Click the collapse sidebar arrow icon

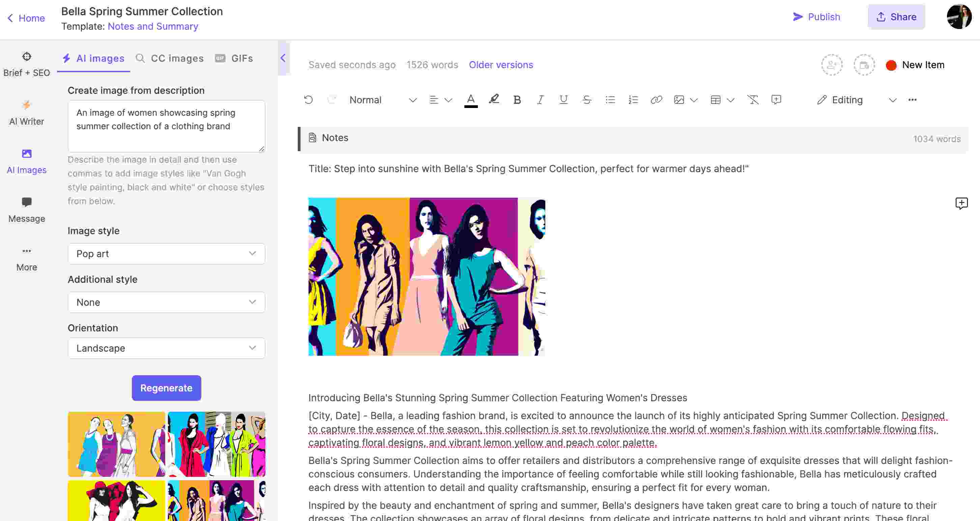283,58
